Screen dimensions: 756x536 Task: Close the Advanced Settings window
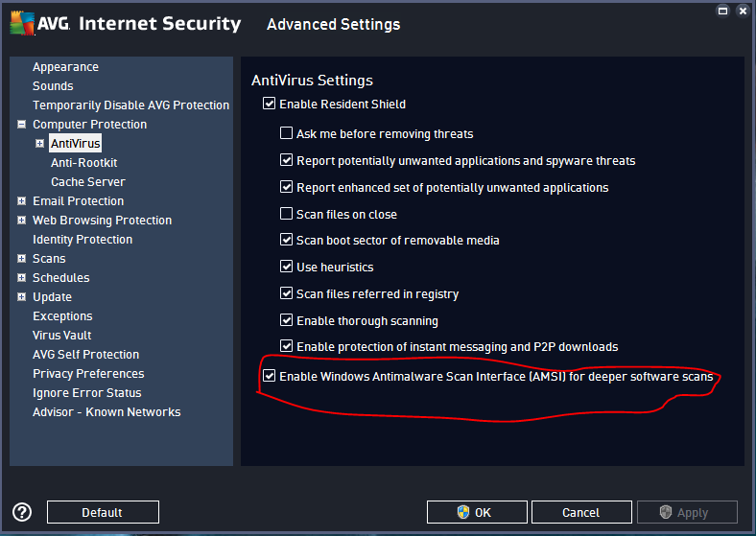744,10
